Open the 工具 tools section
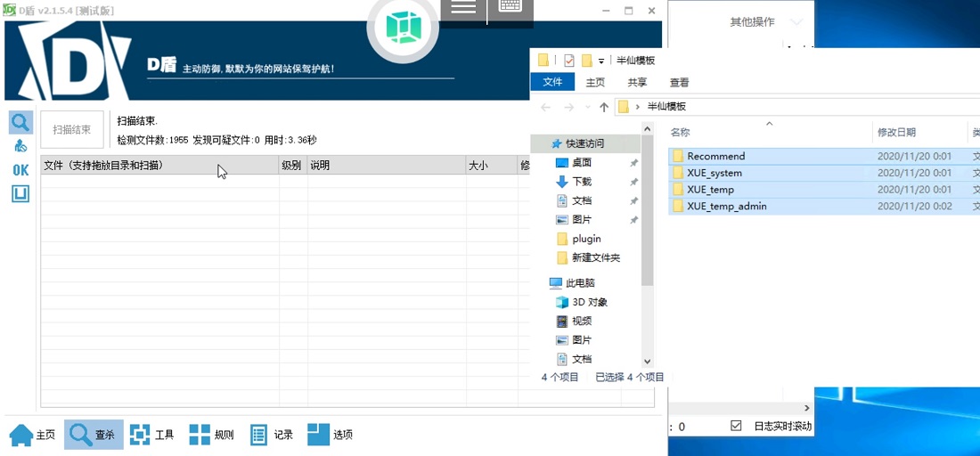Image resolution: width=980 pixels, height=456 pixels. point(152,435)
